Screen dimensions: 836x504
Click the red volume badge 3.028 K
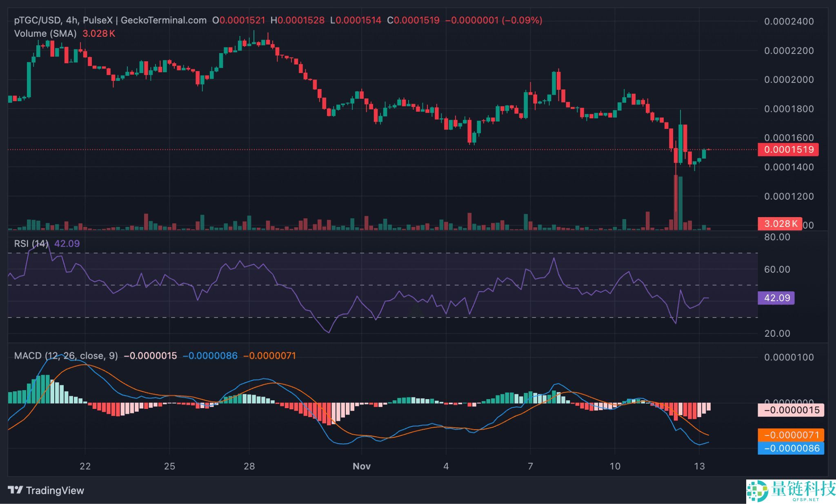[780, 224]
